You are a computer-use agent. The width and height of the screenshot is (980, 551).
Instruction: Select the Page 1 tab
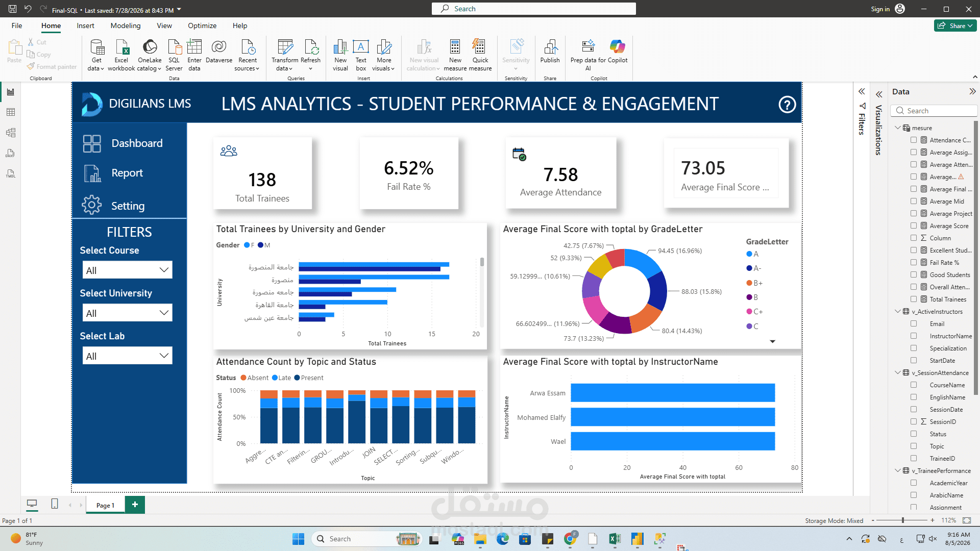pyautogui.click(x=105, y=505)
